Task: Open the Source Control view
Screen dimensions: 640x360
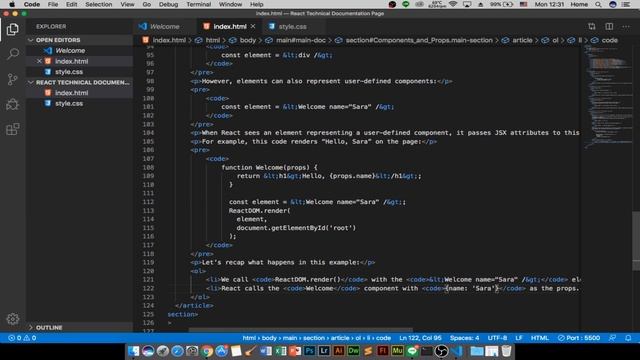Action: (13, 79)
